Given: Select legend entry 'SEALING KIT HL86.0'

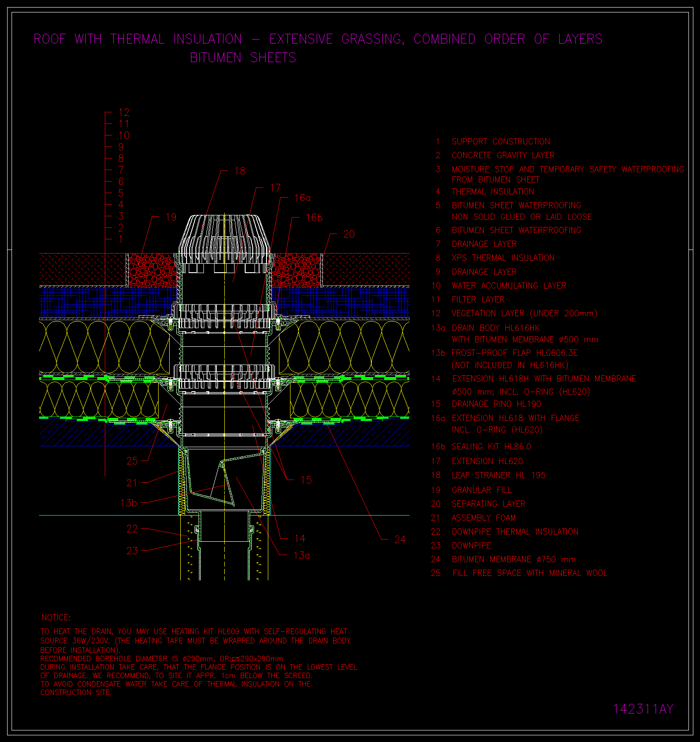Looking at the screenshot, I should (492, 447).
